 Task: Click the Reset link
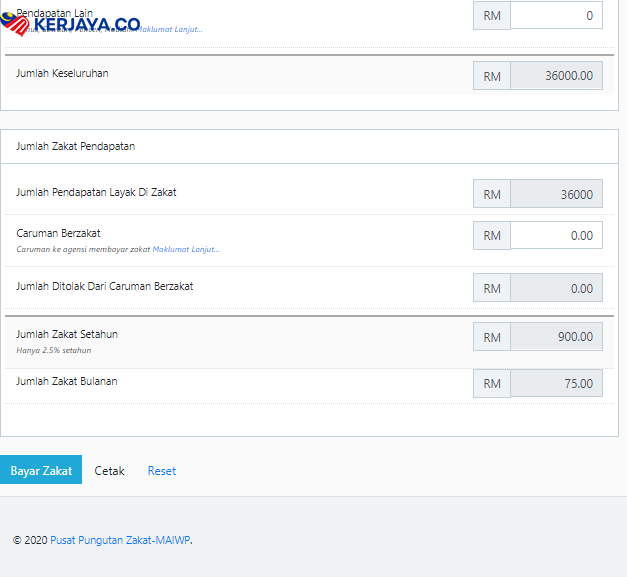pos(162,471)
